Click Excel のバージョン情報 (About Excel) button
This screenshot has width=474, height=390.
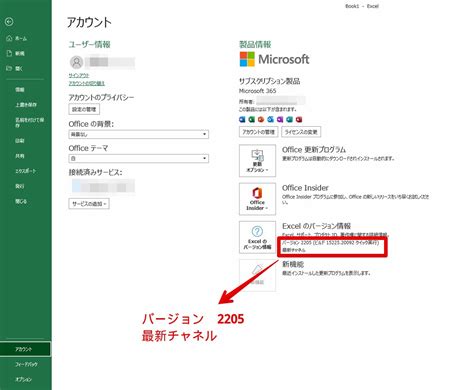[x=257, y=237]
